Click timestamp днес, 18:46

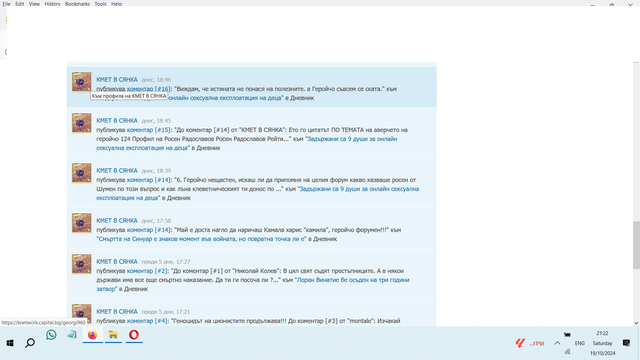(156, 80)
